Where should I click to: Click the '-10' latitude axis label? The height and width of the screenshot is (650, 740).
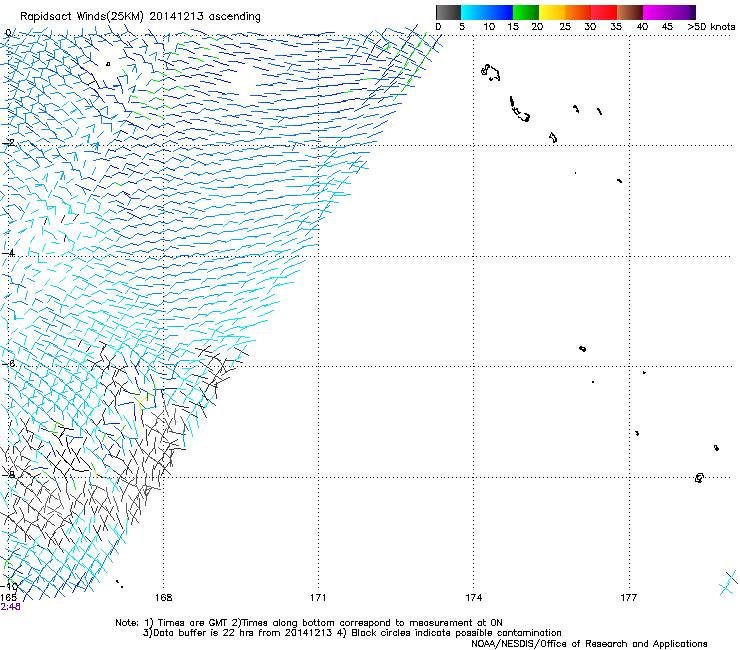[x=9, y=586]
